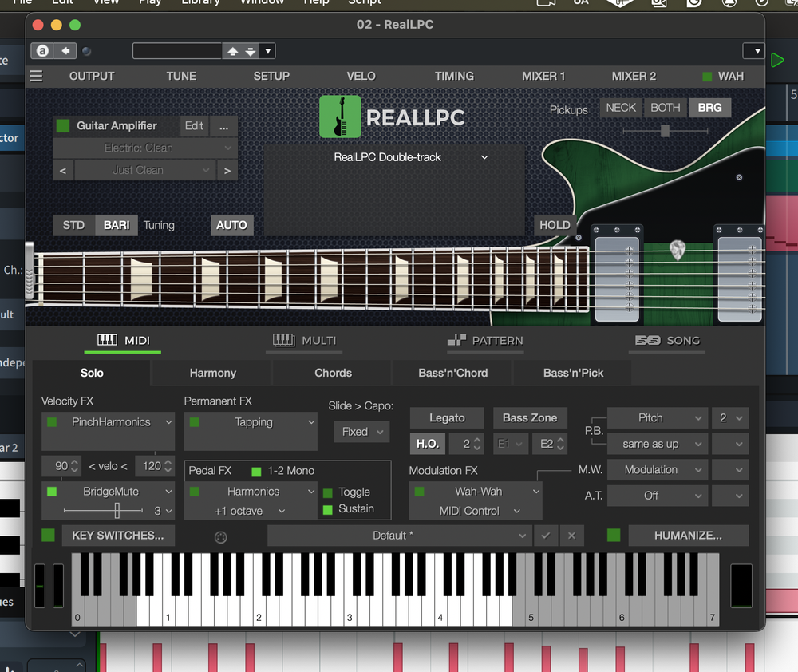This screenshot has height=672, width=798.
Task: Click the round MIDI learn icon near Default preset
Action: click(220, 537)
